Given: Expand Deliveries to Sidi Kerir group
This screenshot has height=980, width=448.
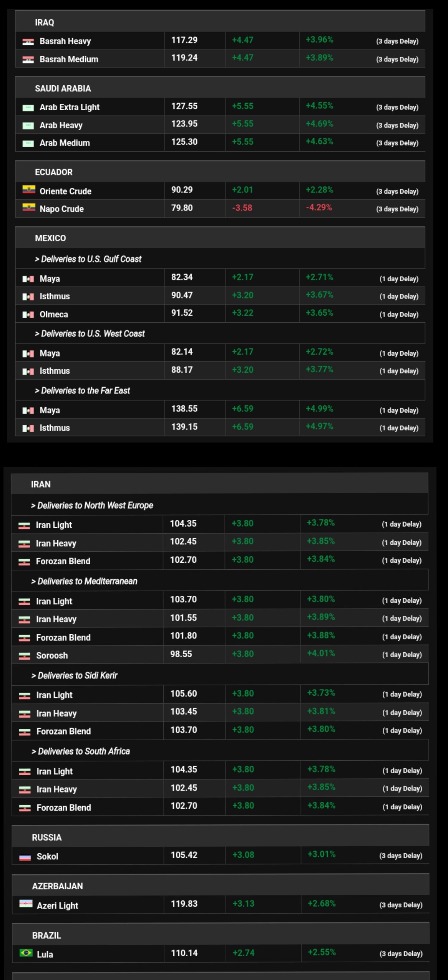Looking at the screenshot, I should pyautogui.click(x=74, y=676).
